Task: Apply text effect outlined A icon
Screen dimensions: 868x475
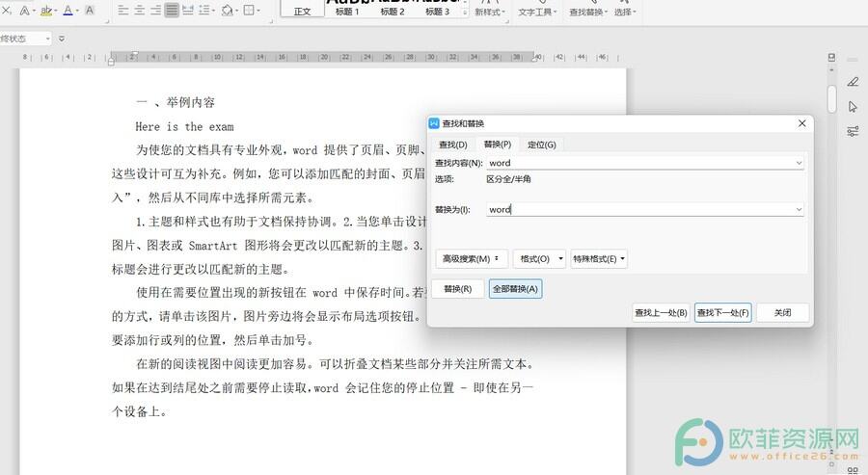Action: [24, 10]
